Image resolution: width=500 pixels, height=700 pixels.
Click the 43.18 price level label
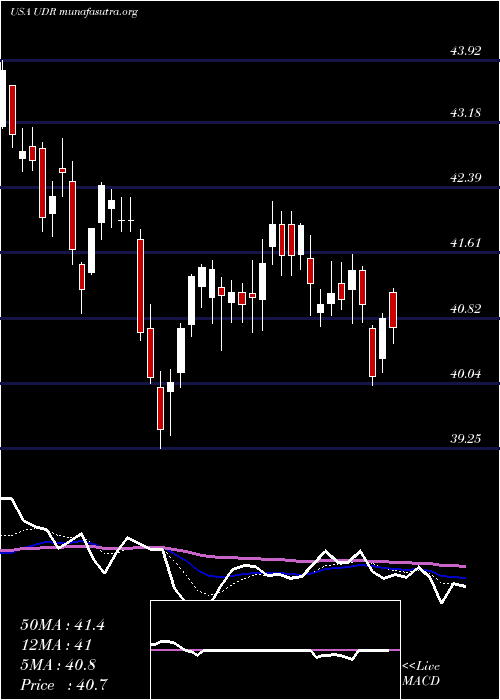point(466,113)
